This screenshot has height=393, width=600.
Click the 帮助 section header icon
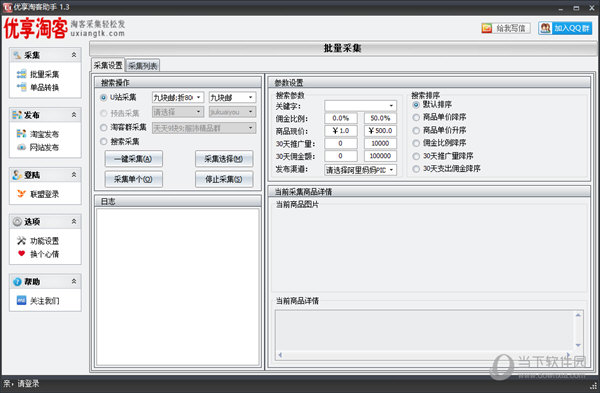coord(17,282)
